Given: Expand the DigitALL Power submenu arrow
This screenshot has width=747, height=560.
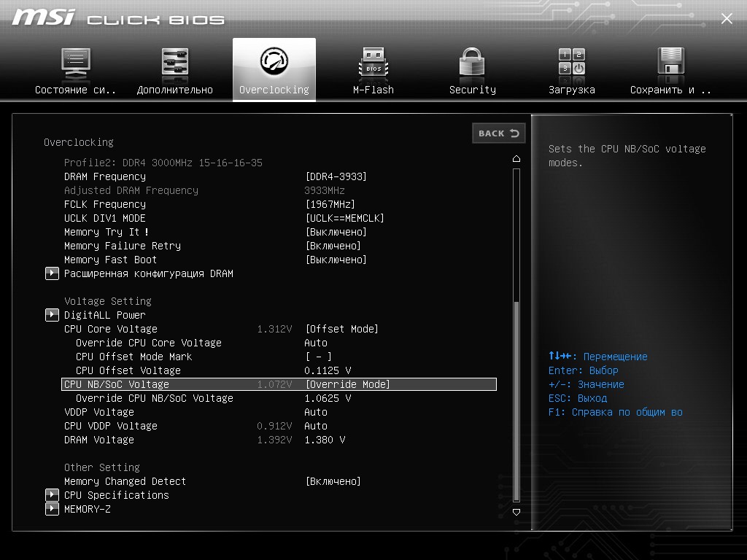Looking at the screenshot, I should pos(52,315).
